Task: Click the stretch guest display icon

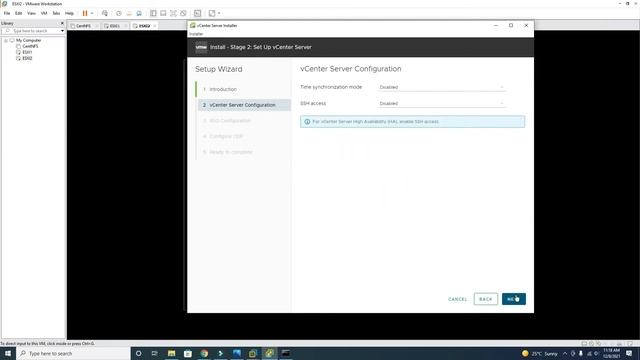Action: click(212, 13)
